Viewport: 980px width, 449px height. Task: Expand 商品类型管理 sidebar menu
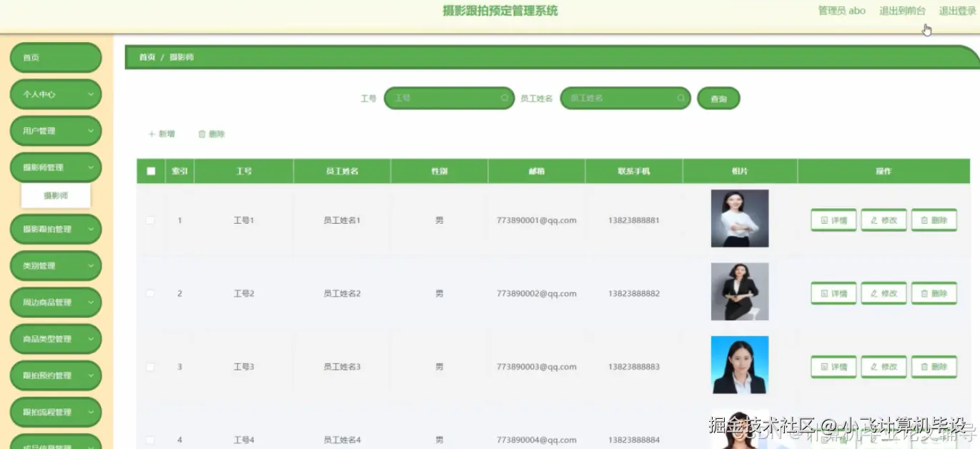pyautogui.click(x=56, y=339)
